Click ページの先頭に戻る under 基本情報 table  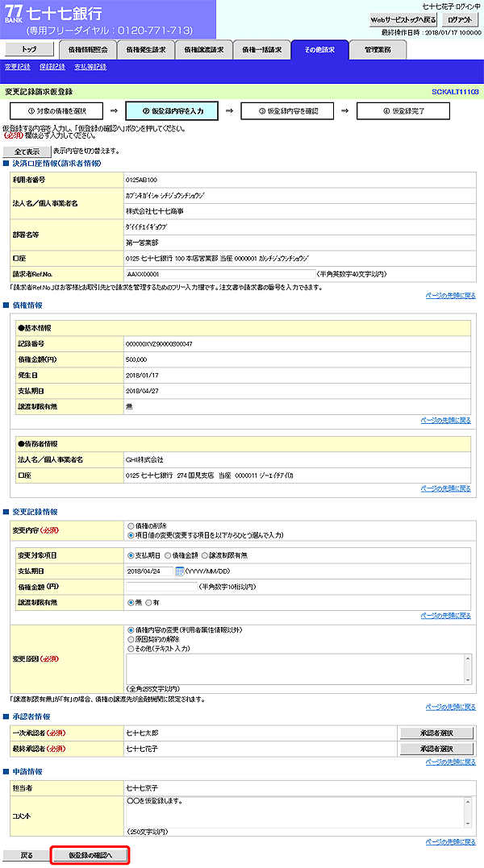(x=446, y=420)
